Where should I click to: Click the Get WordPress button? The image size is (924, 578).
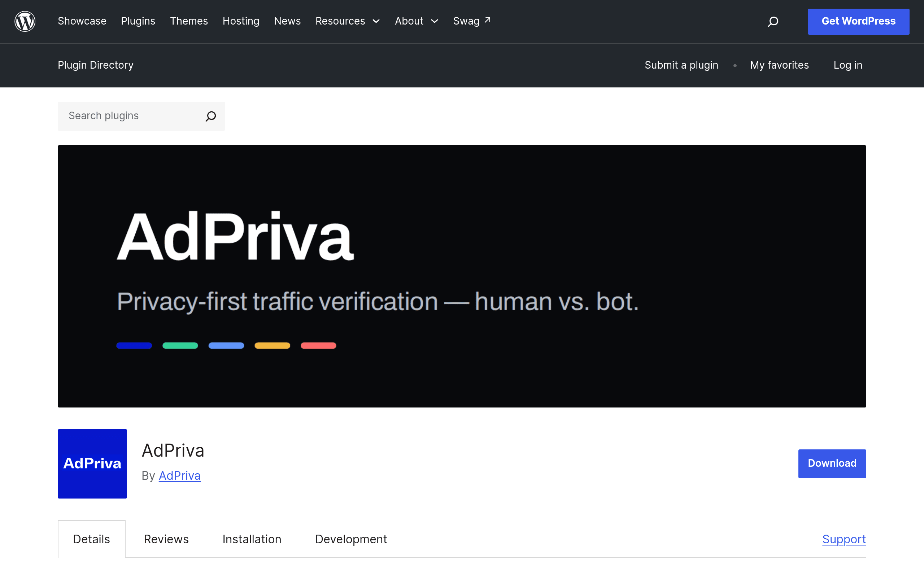pos(858,21)
